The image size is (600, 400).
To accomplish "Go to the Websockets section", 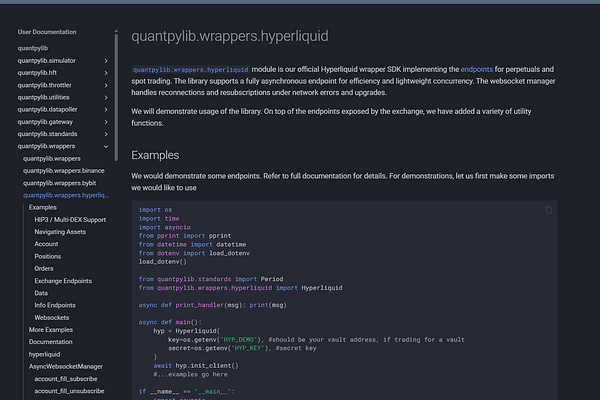I will [x=52, y=318].
